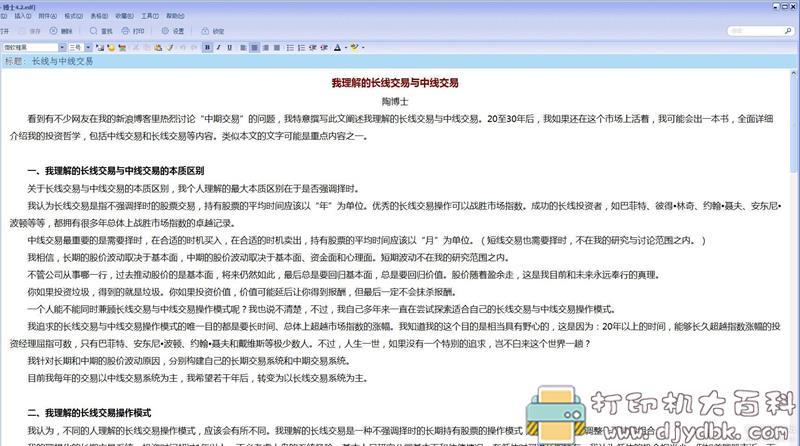The width and height of the screenshot is (800, 446).
Task: Click the Lock (锁定) icon
Action: 205,31
